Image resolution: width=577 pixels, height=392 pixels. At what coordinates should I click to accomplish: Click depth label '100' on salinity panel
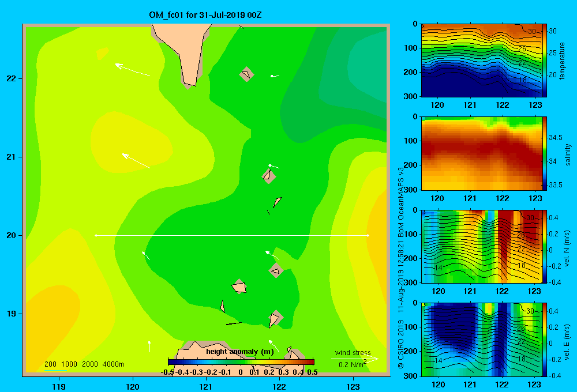pos(411,141)
